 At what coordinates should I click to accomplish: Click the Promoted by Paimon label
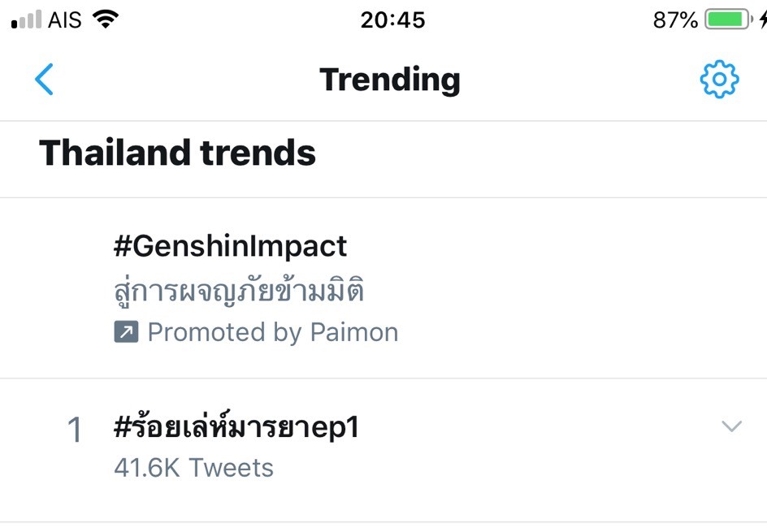pyautogui.click(x=272, y=331)
